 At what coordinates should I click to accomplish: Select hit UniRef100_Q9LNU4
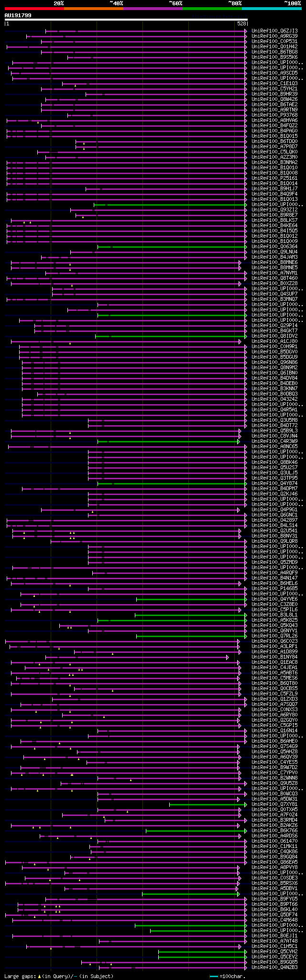pos(274,252)
